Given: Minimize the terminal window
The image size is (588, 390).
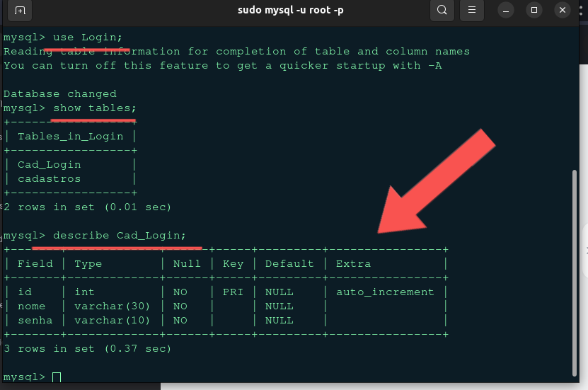Looking at the screenshot, I should click(x=506, y=10).
